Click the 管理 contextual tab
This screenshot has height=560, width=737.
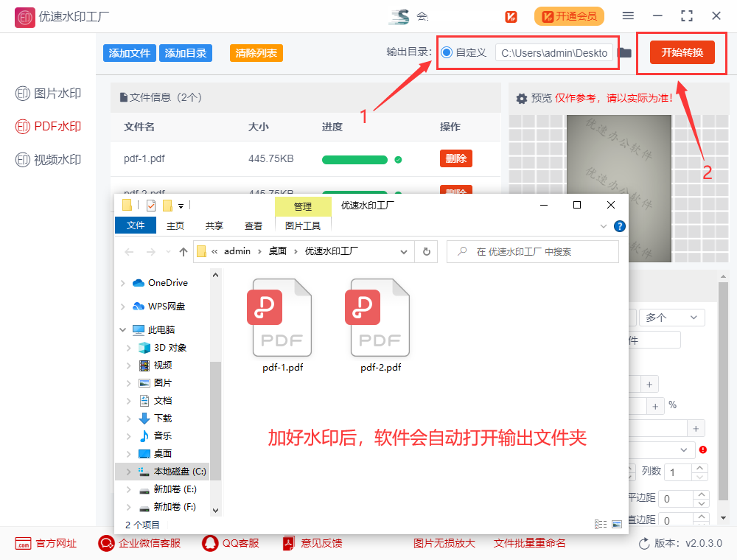pyautogui.click(x=303, y=207)
